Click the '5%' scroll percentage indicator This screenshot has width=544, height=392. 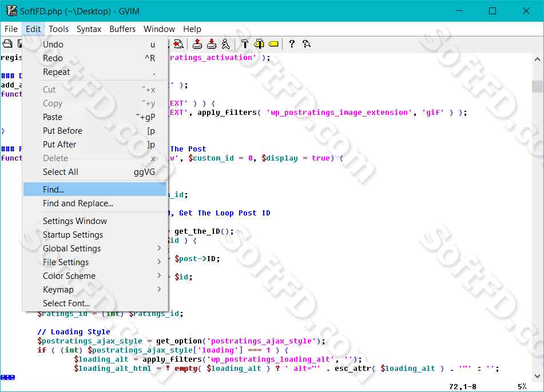(522, 386)
